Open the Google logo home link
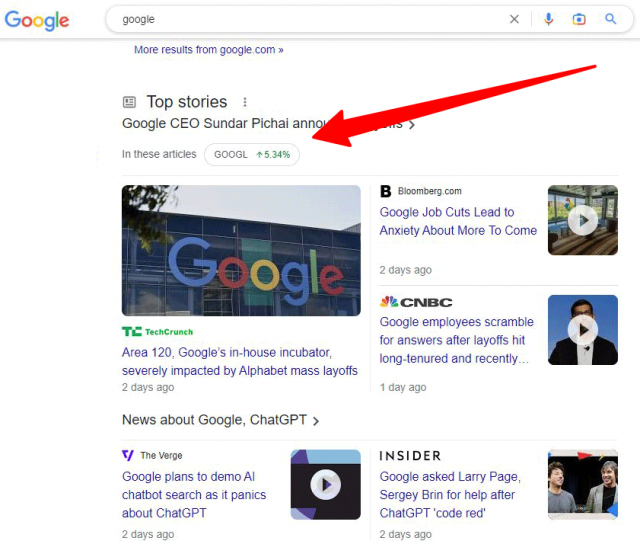The image size is (640, 541). [37, 20]
